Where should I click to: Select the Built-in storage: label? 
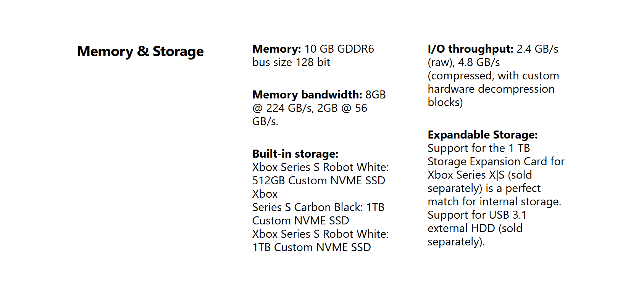click(x=295, y=154)
